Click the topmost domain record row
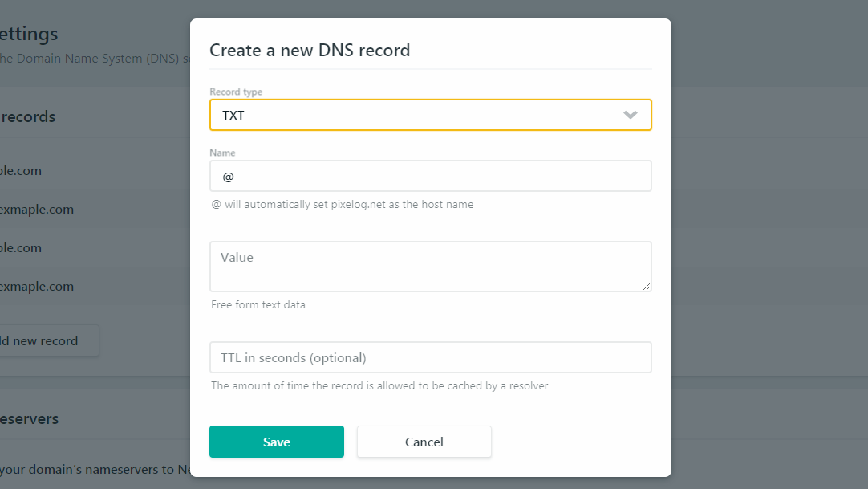This screenshot has width=868, height=489. [x=22, y=170]
